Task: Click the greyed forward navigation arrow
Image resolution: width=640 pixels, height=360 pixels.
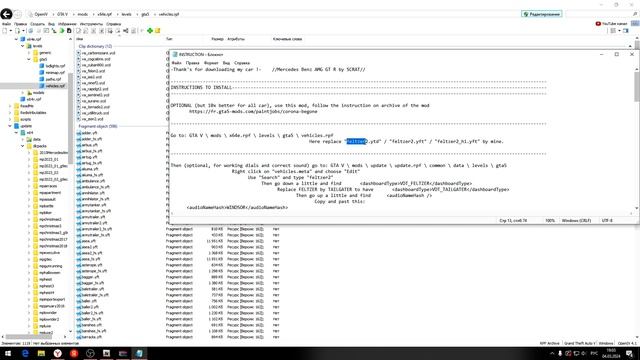Action: point(18,14)
